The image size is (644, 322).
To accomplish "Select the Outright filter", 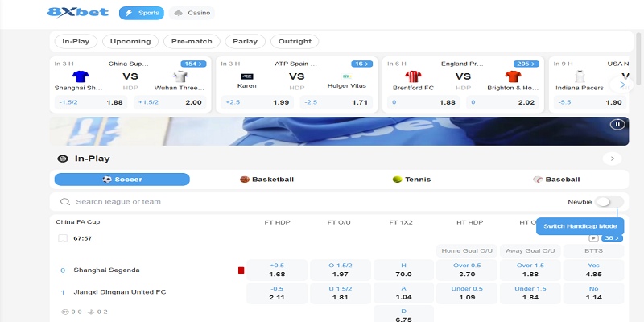I will click(295, 42).
